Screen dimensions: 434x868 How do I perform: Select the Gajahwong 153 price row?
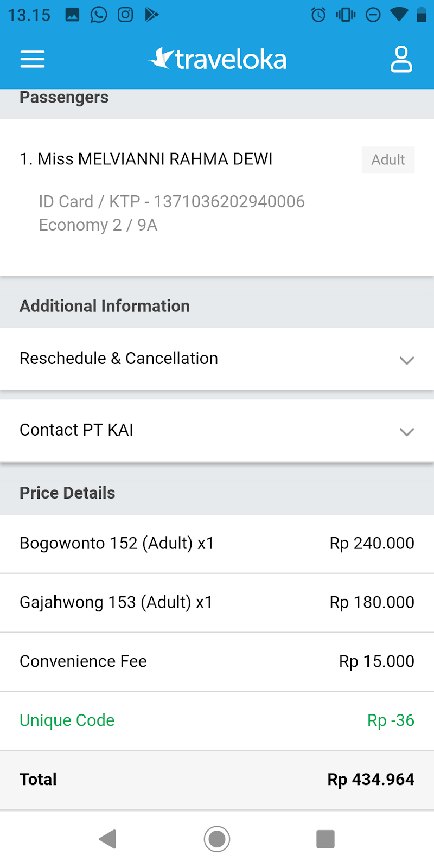[217, 603]
